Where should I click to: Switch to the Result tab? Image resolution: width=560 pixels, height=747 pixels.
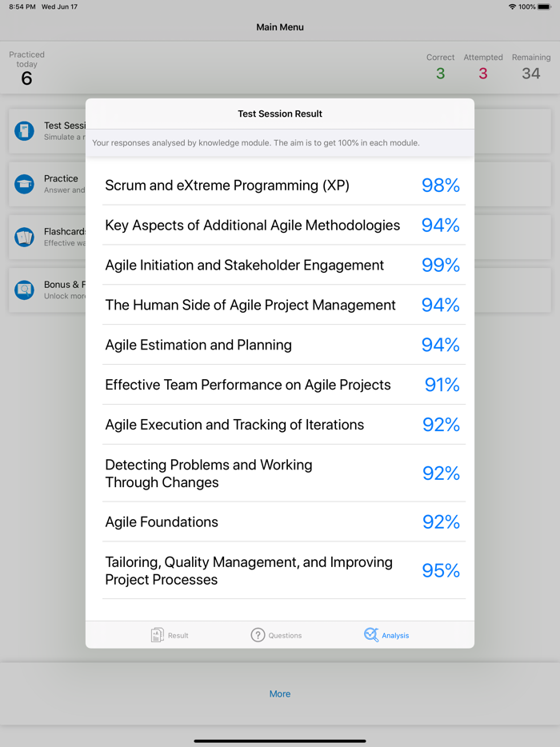click(x=169, y=634)
